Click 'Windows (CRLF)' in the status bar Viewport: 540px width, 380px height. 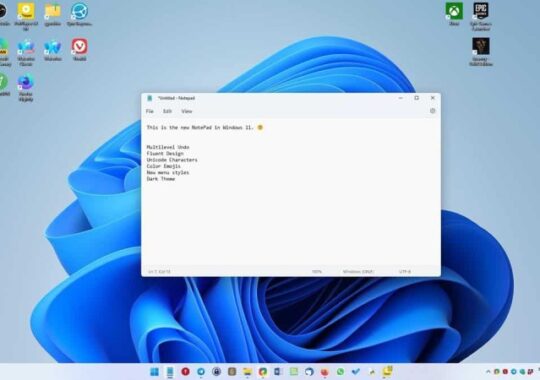[358, 271]
